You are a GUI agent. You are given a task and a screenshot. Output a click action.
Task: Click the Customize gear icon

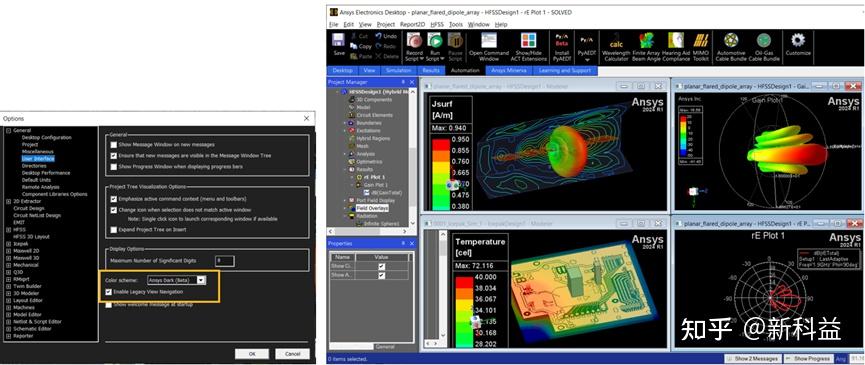(798, 40)
